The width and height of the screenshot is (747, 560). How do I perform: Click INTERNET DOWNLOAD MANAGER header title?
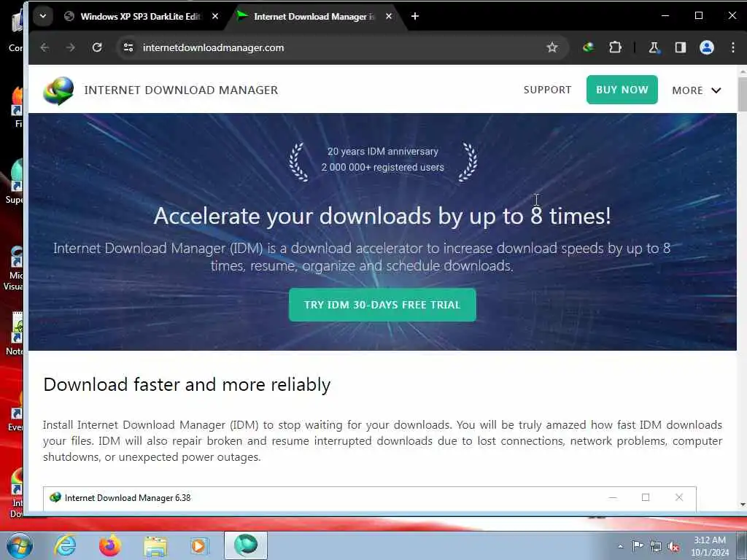click(x=181, y=90)
